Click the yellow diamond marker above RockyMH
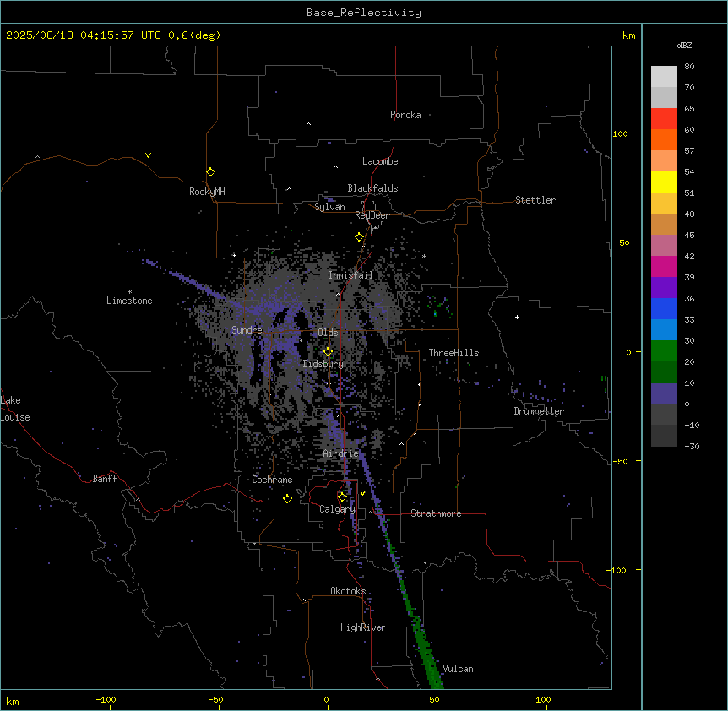The image size is (728, 711). click(x=211, y=172)
